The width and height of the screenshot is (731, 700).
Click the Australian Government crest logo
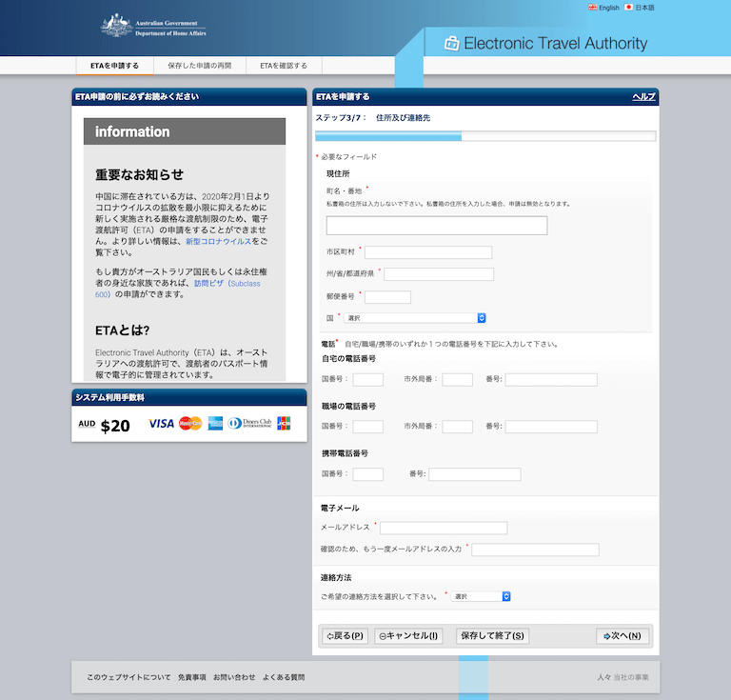pos(115,25)
